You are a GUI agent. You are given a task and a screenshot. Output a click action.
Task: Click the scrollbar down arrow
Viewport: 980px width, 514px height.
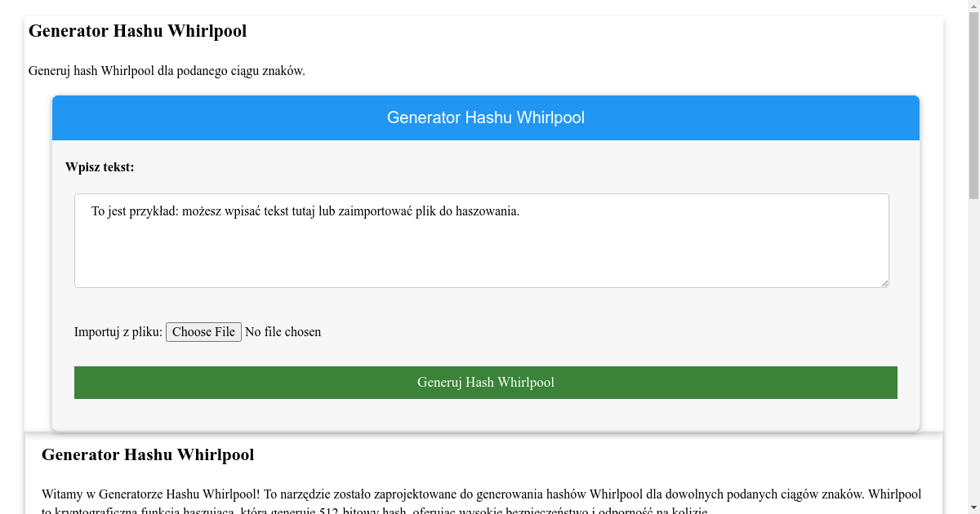pos(974,507)
